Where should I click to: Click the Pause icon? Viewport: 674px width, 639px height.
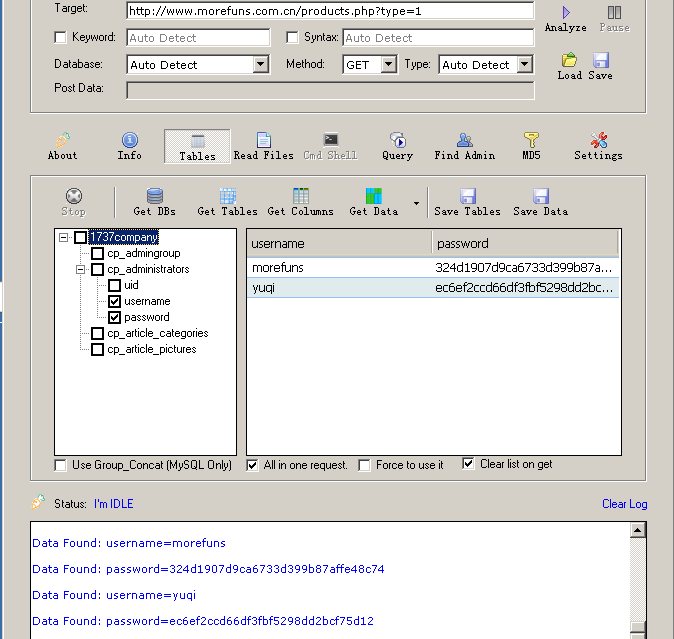[x=614, y=12]
